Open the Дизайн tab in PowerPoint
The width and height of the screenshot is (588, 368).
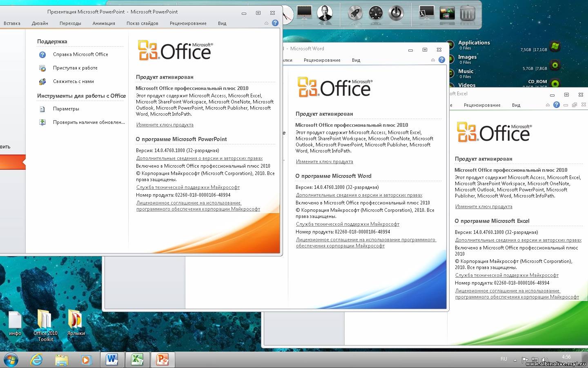[x=40, y=23]
